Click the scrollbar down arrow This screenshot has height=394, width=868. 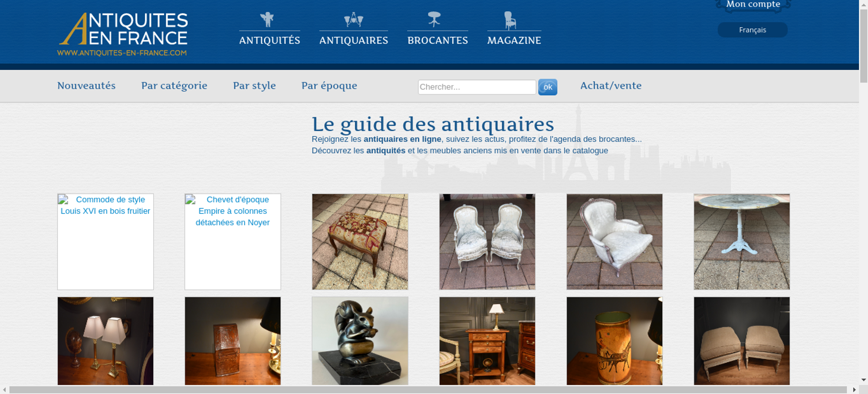[x=864, y=380]
